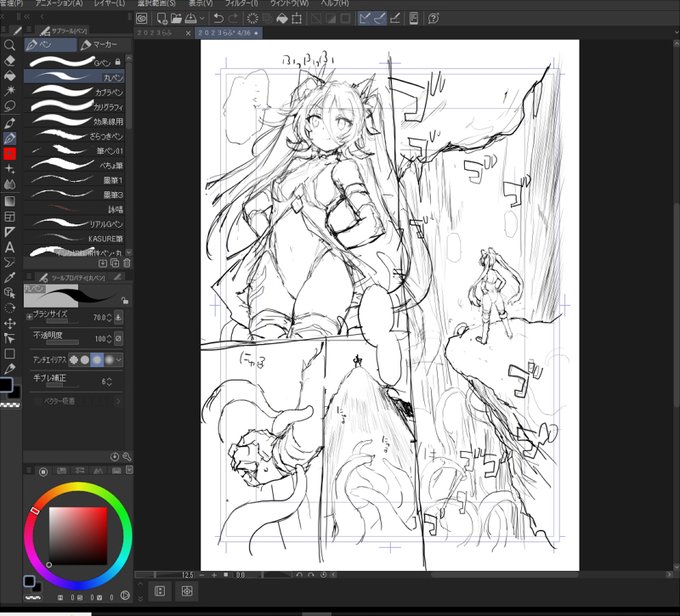680x616 pixels.
Task: Select the Gradient tool
Action: click(9, 201)
